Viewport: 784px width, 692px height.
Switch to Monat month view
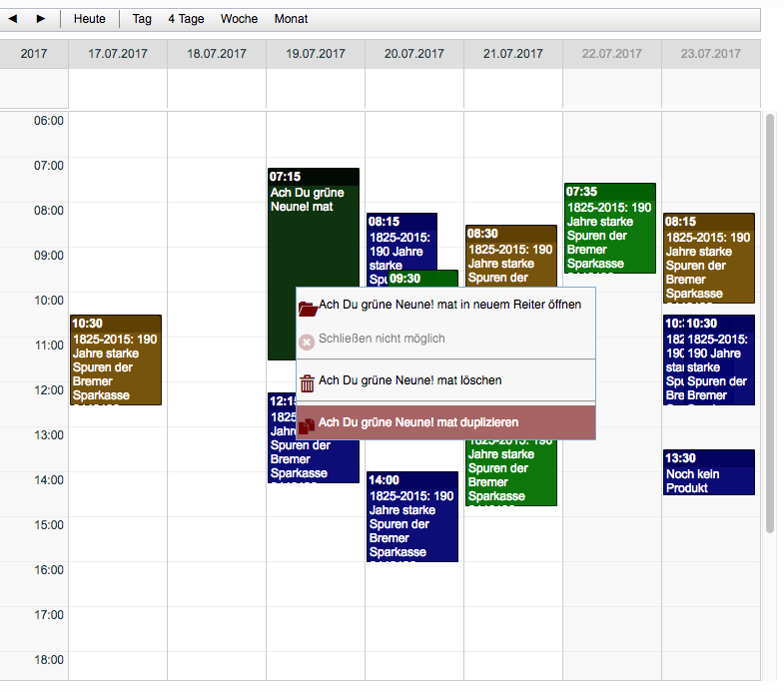pos(291,19)
